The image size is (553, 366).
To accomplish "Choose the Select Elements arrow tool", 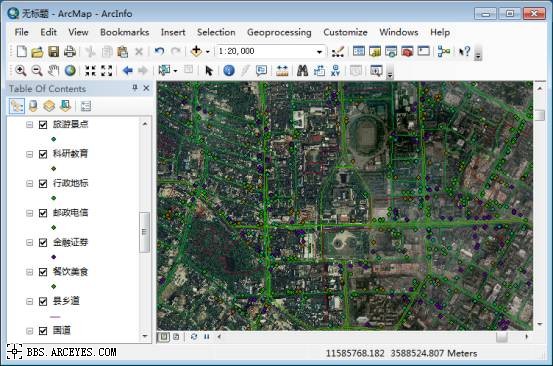I will 209,71.
